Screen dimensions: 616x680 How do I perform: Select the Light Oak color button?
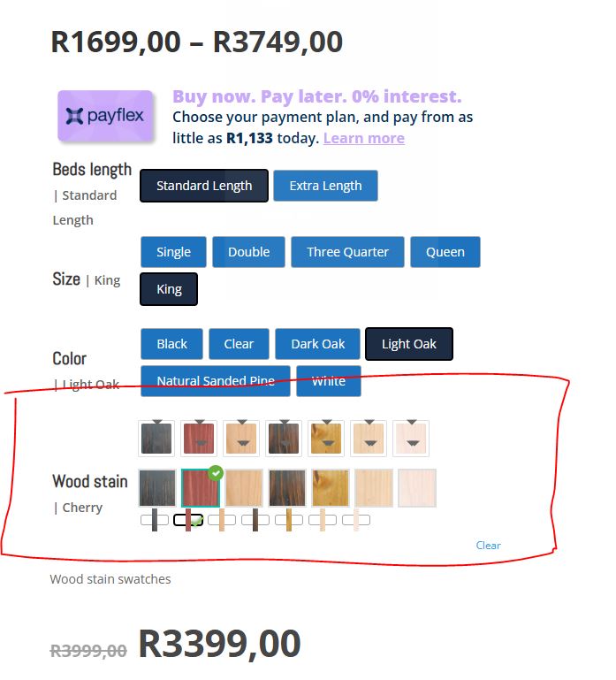tap(408, 344)
